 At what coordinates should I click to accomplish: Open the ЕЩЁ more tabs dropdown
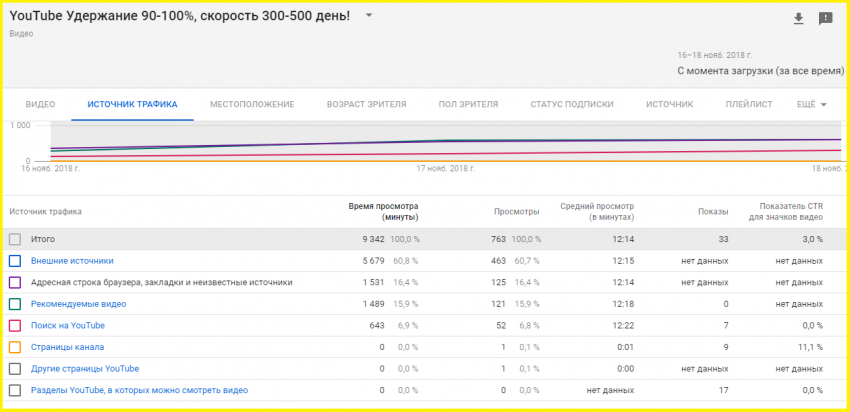[x=812, y=104]
